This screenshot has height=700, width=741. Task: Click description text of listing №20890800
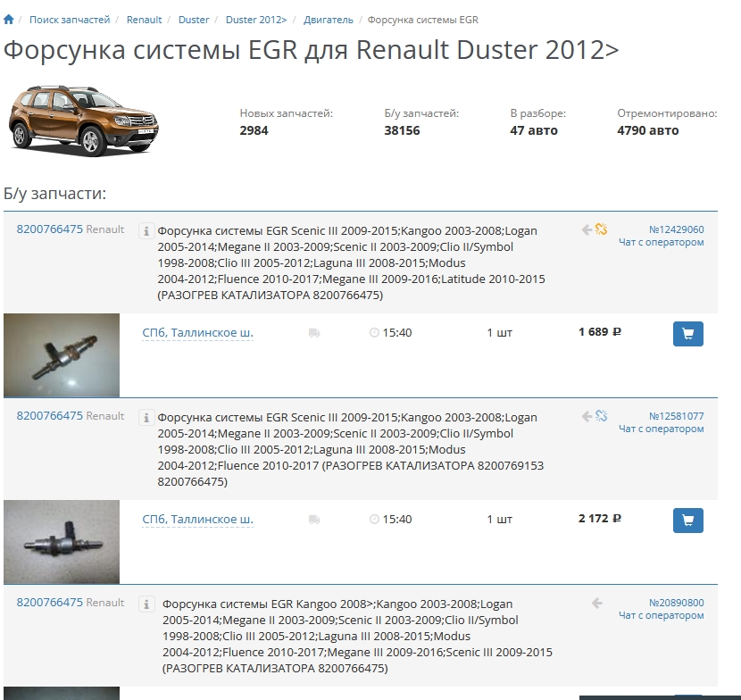(x=357, y=637)
